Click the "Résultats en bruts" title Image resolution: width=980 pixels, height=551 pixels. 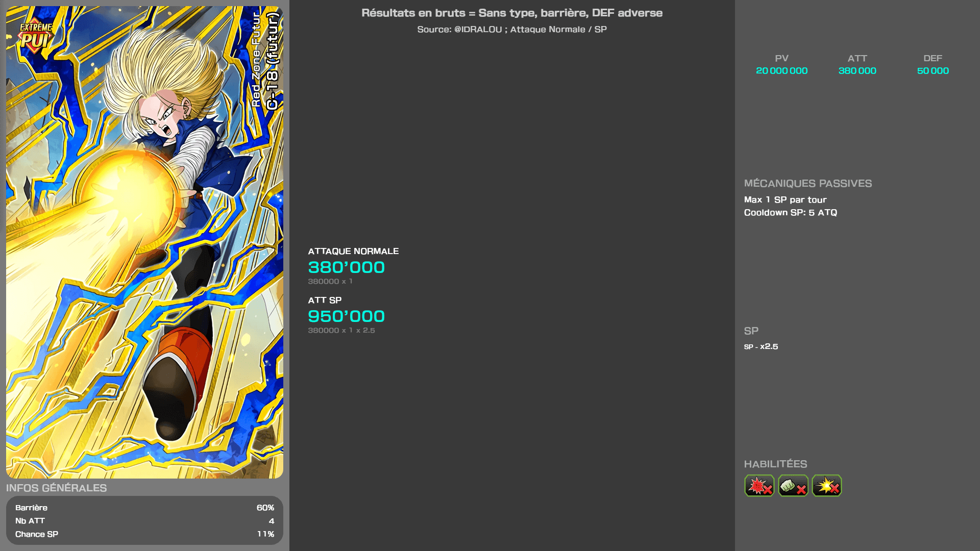[512, 13]
